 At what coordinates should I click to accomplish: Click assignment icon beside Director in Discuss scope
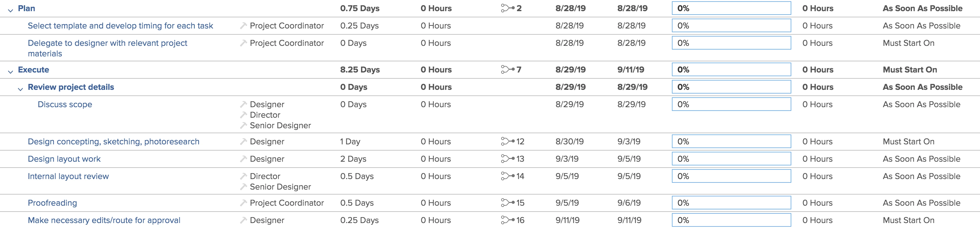[243, 115]
